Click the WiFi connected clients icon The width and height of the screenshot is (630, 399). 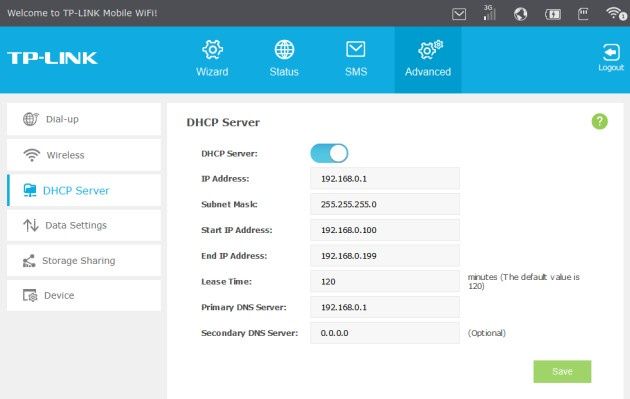coord(616,14)
